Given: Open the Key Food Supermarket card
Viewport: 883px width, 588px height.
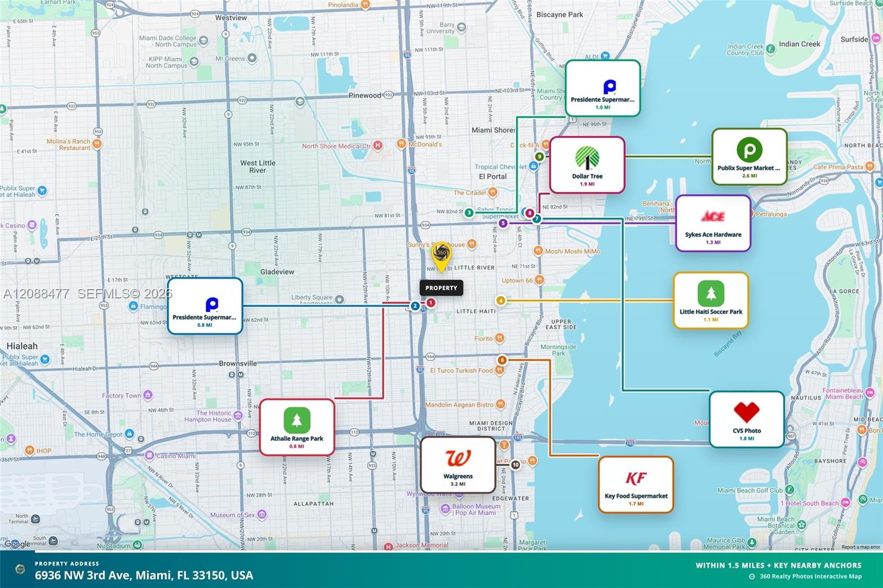Looking at the screenshot, I should pos(636,484).
